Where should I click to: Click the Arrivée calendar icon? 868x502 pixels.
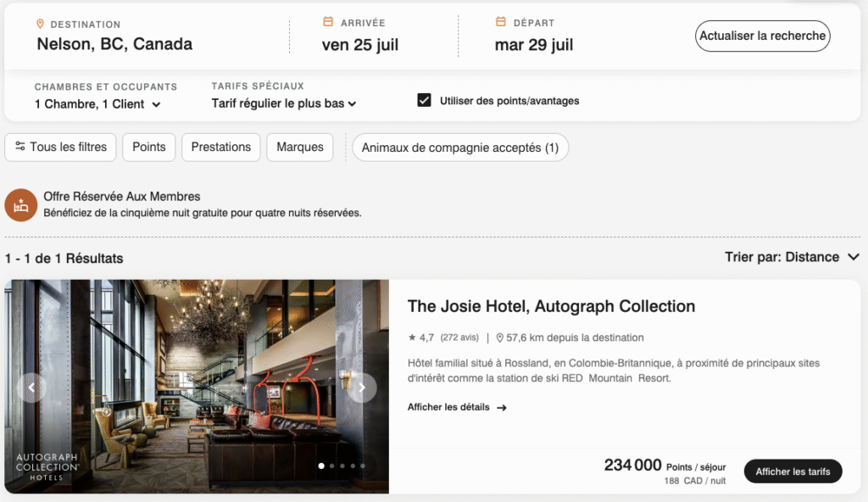coord(328,22)
